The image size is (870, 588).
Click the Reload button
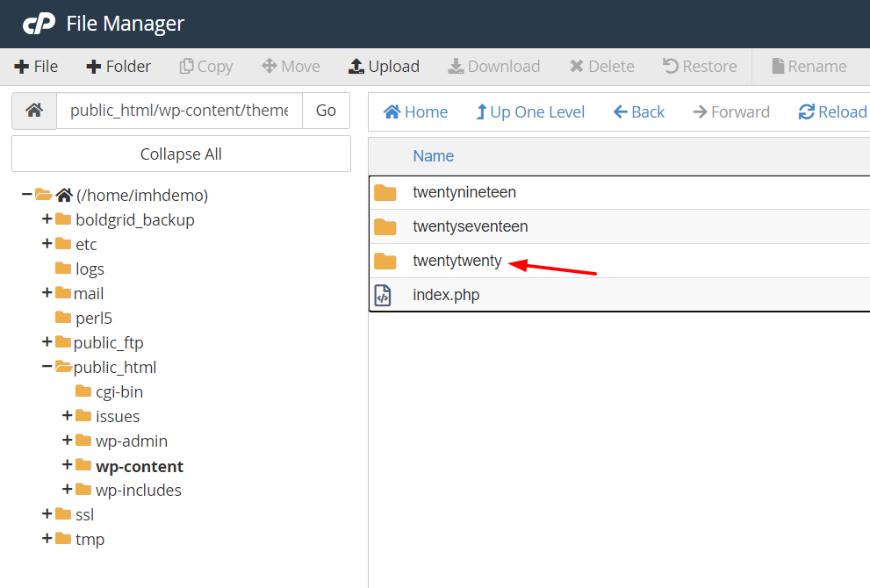point(832,111)
